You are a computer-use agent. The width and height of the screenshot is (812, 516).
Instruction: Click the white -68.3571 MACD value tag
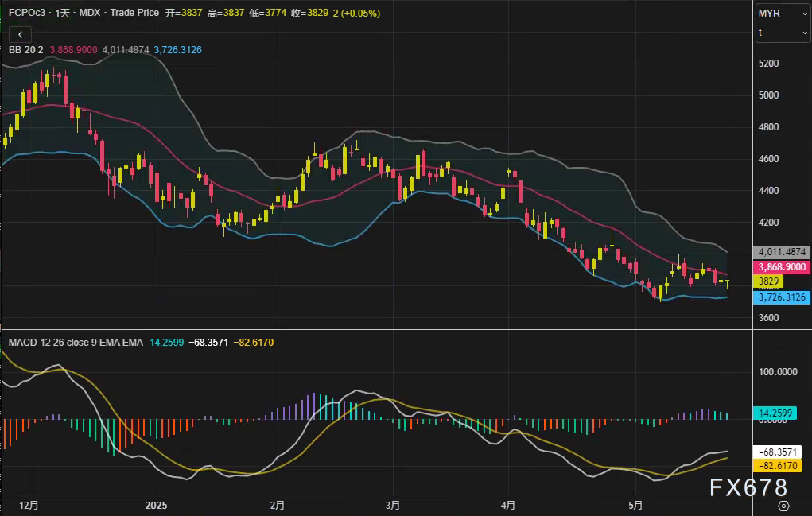click(780, 452)
